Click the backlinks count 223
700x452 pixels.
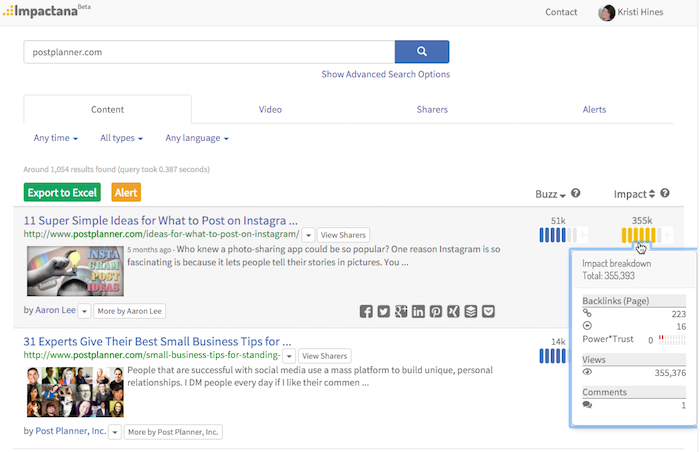[x=679, y=314]
